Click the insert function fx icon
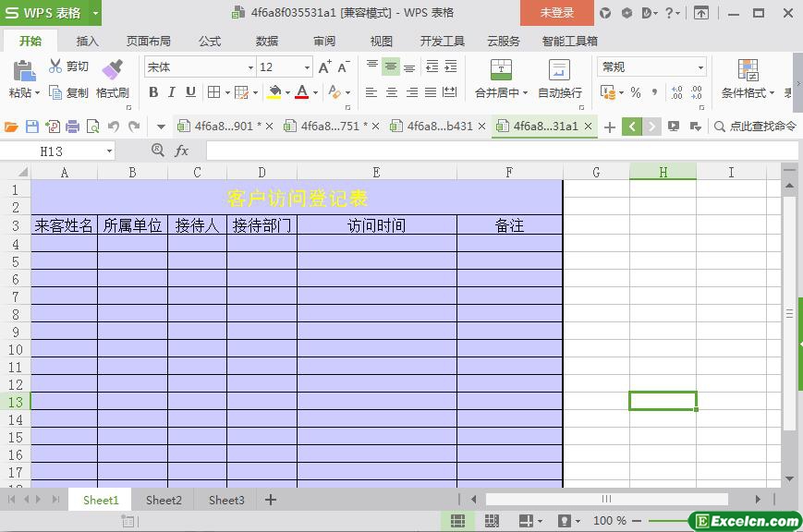 click(182, 151)
